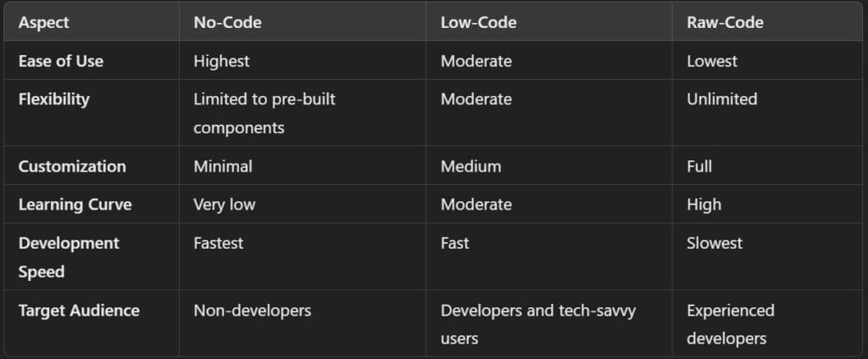The image size is (868, 359).
Task: Select the Unlimited cell under Raw-Code
Action: (721, 99)
